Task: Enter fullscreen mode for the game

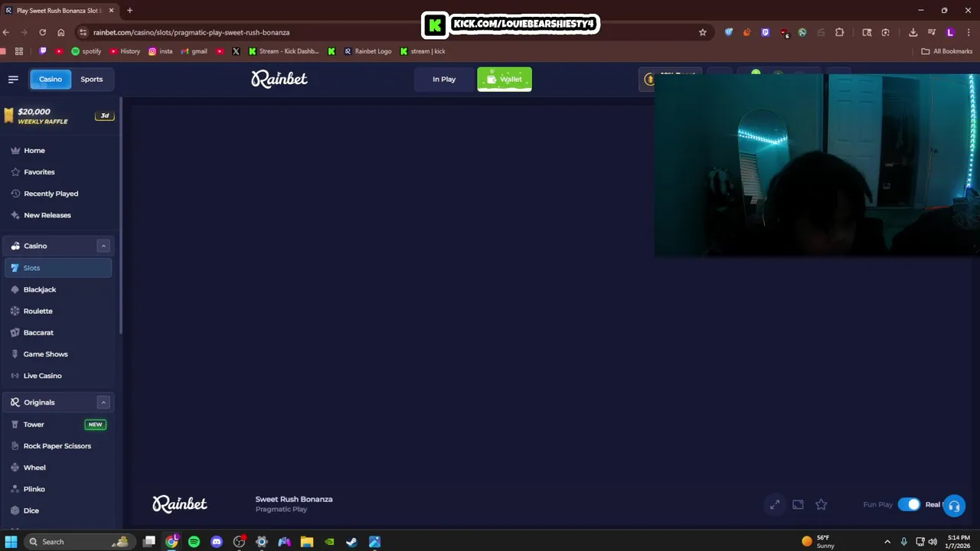Action: 775,504
